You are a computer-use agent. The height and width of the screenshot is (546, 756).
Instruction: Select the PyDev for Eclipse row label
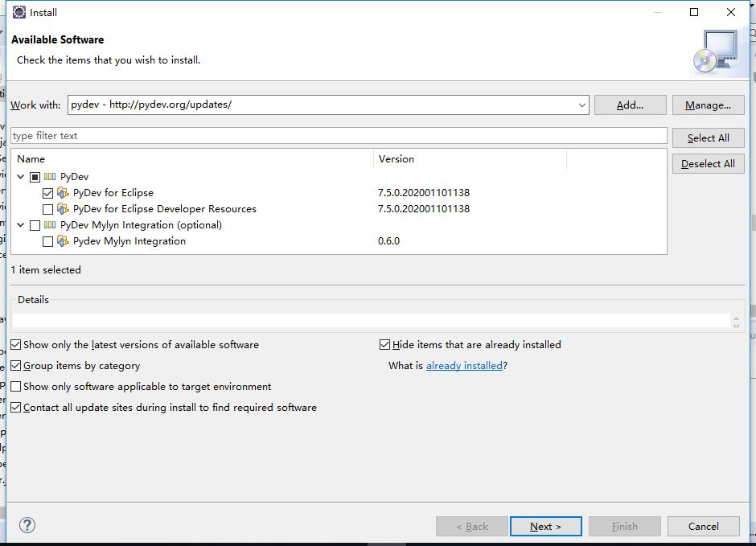tap(113, 193)
